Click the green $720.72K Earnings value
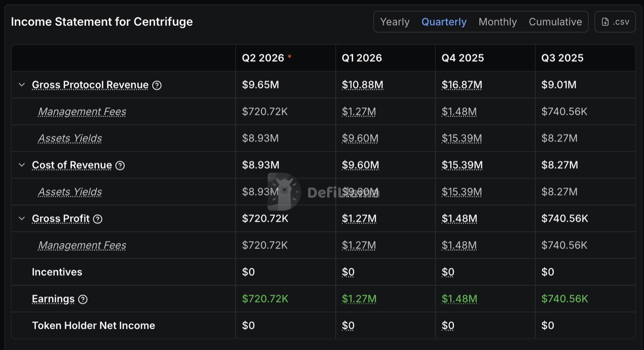The height and width of the screenshot is (350, 644). pos(265,299)
